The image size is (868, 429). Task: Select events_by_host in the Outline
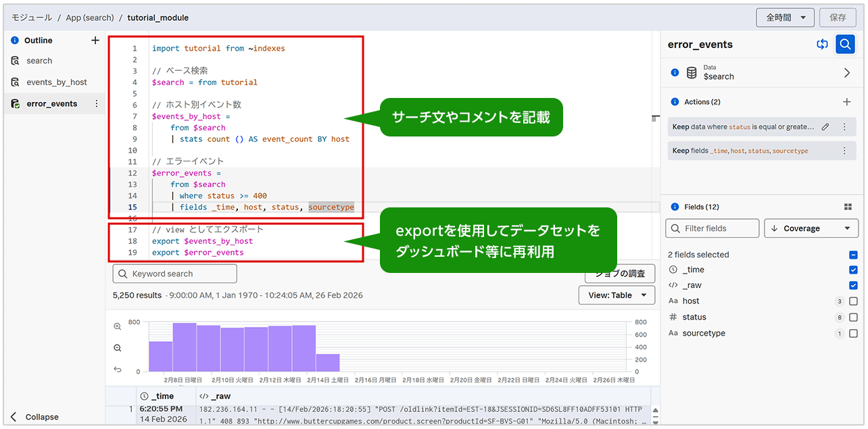(57, 82)
